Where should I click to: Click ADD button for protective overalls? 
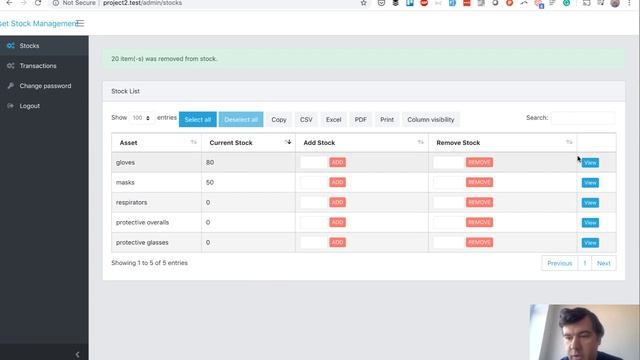(x=337, y=222)
